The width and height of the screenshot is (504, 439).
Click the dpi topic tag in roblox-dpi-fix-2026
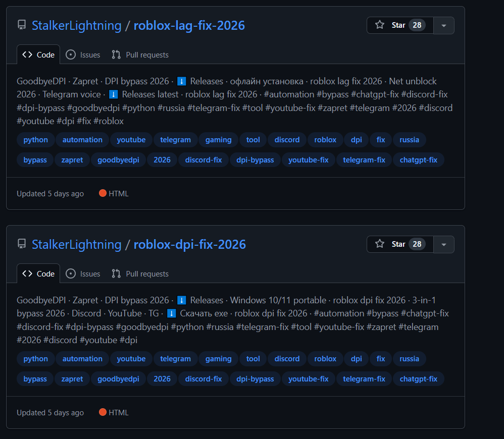point(357,359)
